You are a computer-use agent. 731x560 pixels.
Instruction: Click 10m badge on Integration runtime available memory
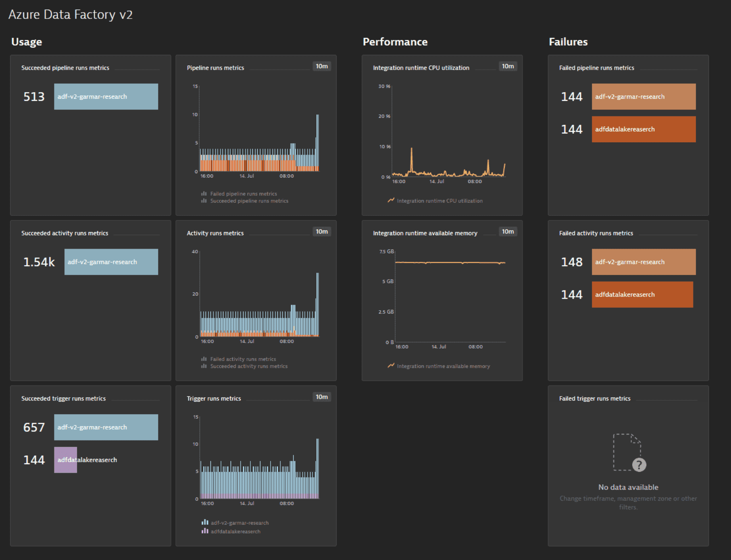508,231
